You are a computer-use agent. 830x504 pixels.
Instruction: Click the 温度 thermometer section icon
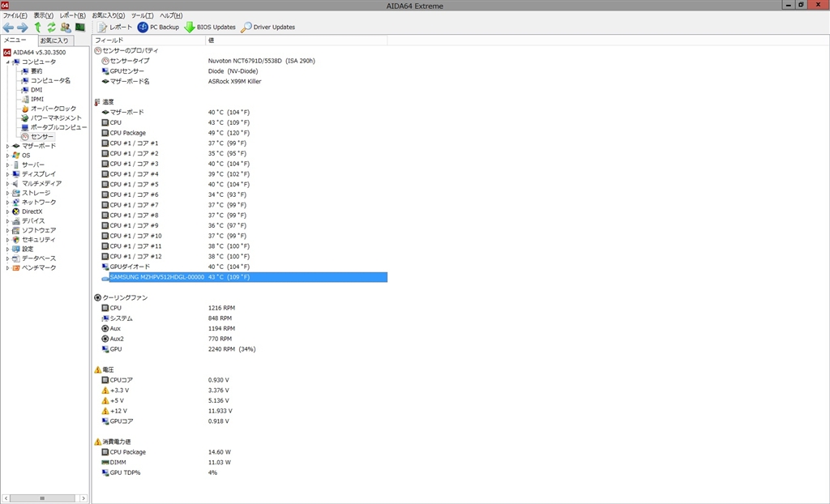coord(97,101)
